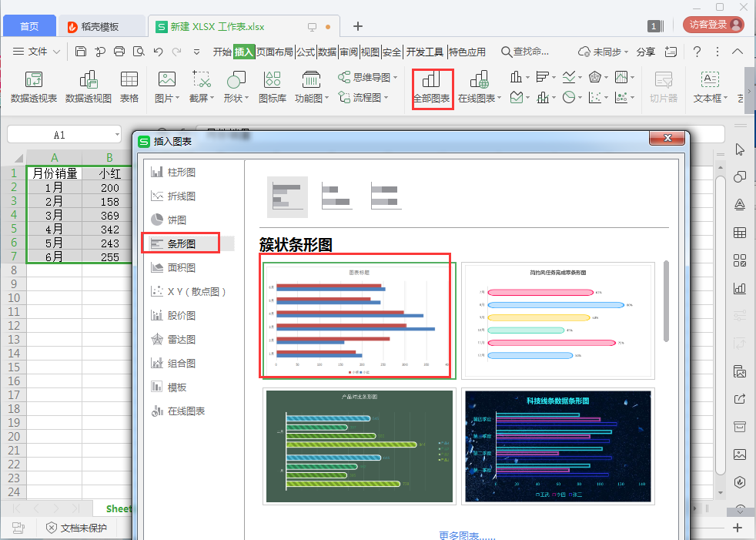Select the 100% stacked bar subtype icon
Screen dimensions: 756x540
pos(386,196)
